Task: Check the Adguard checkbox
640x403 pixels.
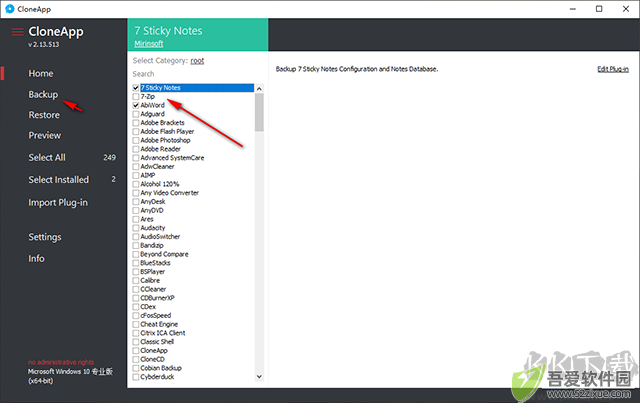Action: click(x=136, y=114)
